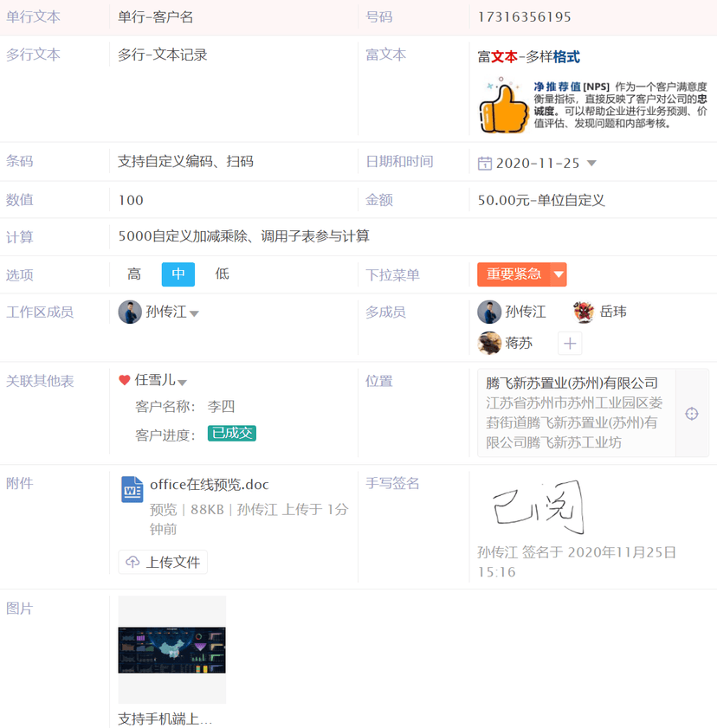
Task: Expand the 孙传江 workspace member dropdown
Action: pos(194,313)
